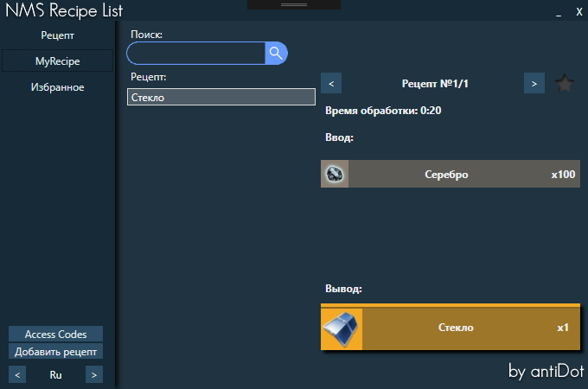The height and width of the screenshot is (389, 588).
Task: Click the drag handle at window top
Action: click(294, 4)
